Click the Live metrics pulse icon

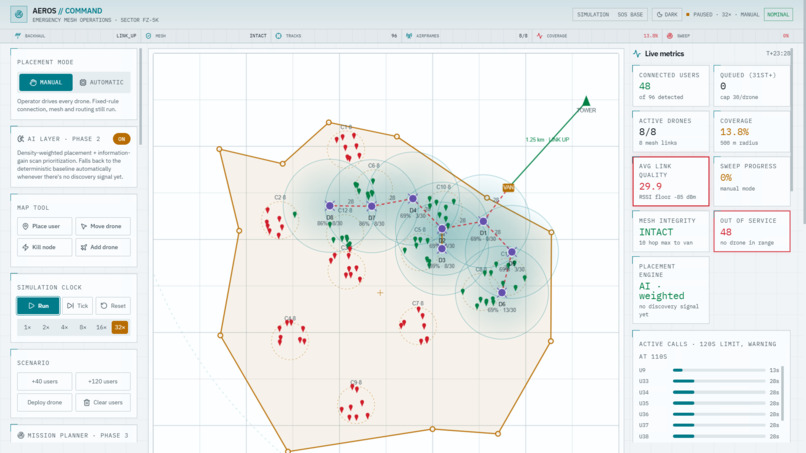coord(637,53)
